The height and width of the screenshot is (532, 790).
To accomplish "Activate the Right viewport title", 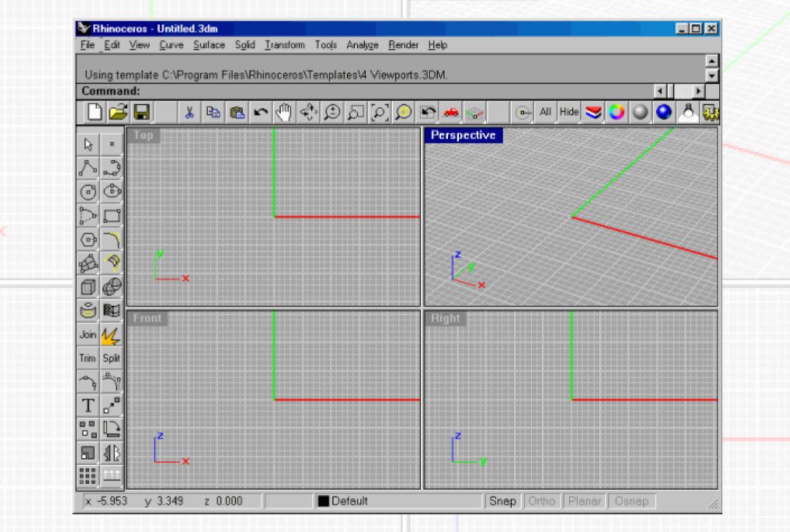I will click(446, 319).
